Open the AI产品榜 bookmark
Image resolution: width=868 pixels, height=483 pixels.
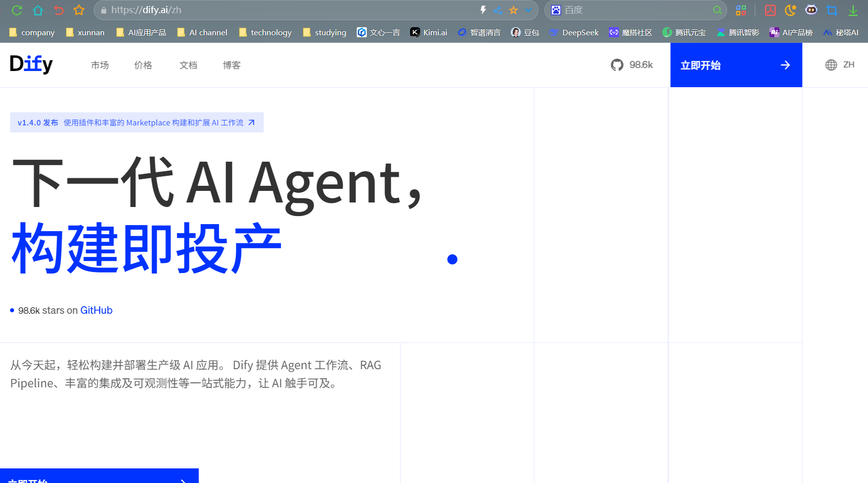791,32
